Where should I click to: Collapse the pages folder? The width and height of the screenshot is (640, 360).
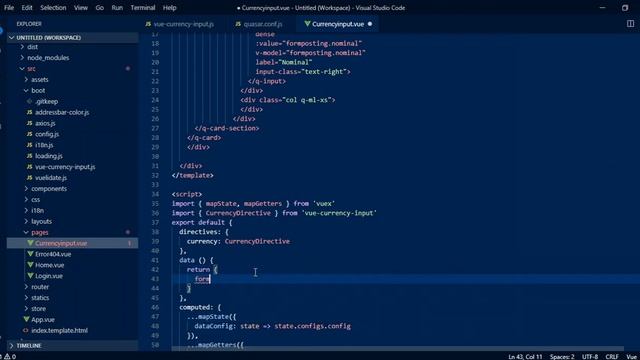73,232
